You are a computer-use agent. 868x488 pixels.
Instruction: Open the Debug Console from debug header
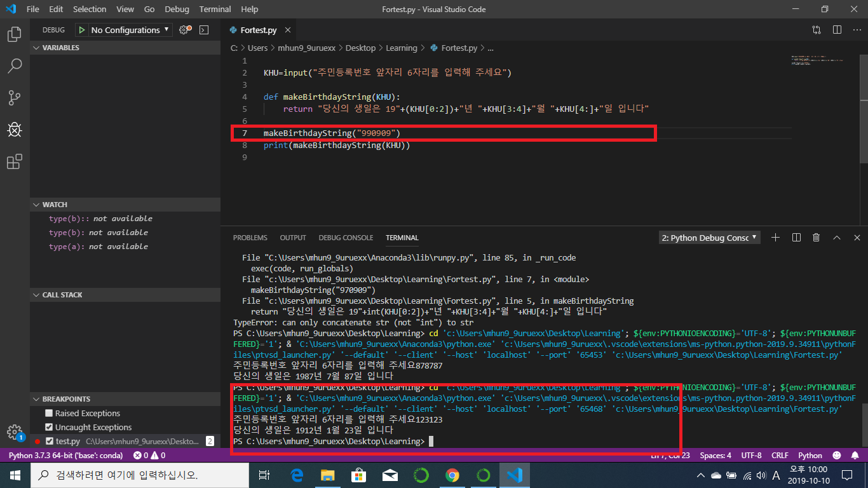(x=203, y=30)
